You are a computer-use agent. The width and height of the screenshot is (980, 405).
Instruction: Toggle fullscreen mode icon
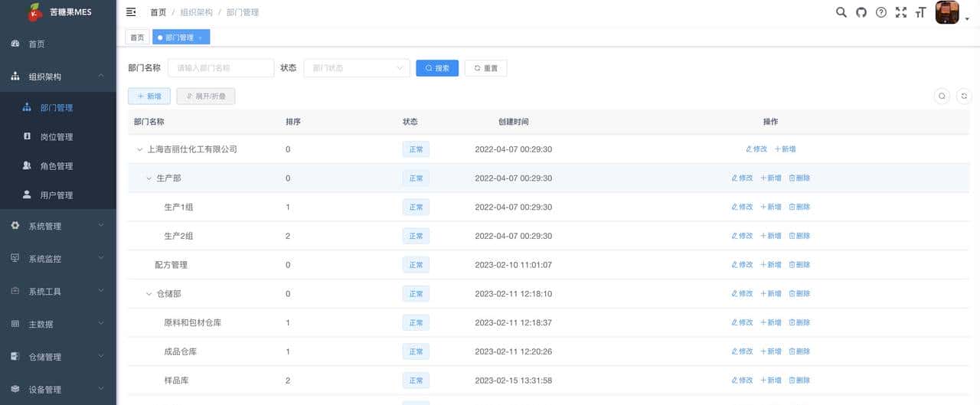[x=901, y=12]
